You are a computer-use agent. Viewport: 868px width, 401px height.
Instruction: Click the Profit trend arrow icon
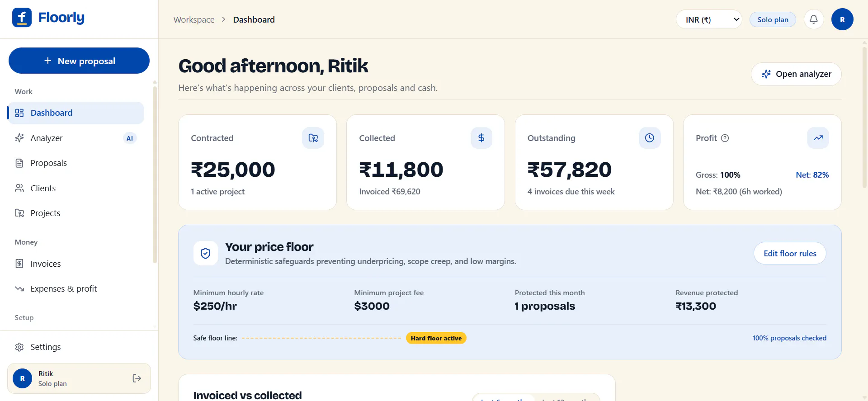tap(818, 138)
